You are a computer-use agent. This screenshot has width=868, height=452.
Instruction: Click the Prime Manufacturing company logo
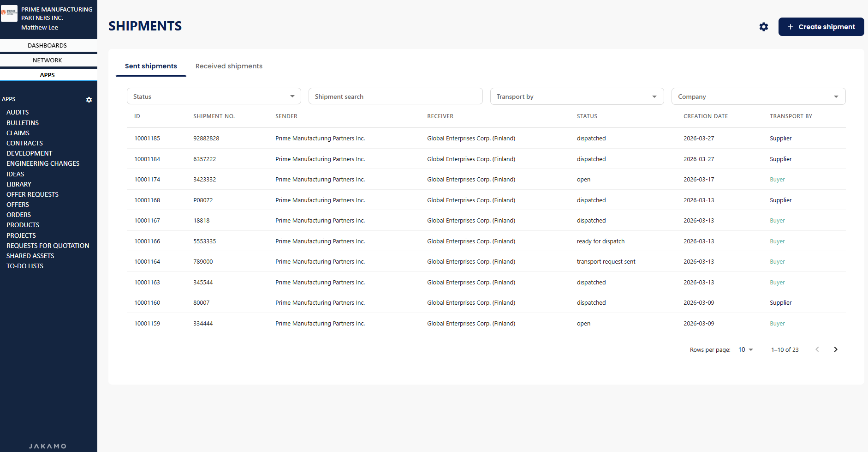pyautogui.click(x=9, y=13)
